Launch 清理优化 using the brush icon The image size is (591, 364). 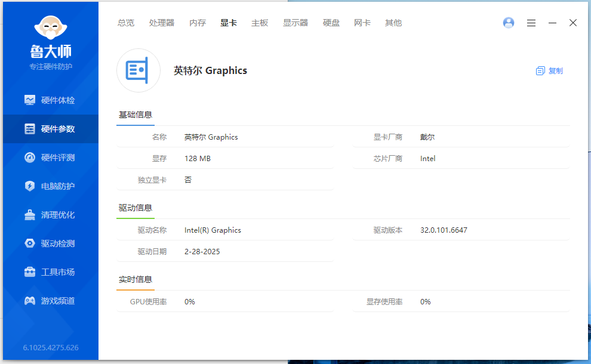[30, 214]
